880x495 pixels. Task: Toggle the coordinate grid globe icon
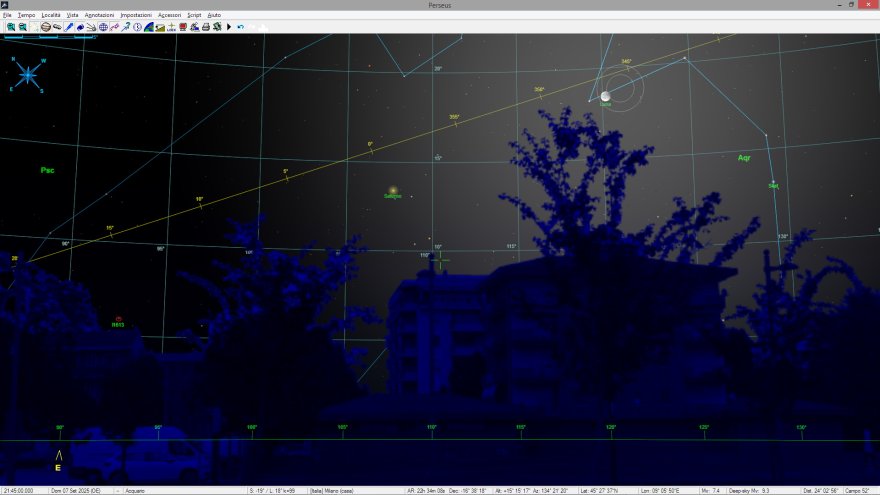[x=102, y=27]
